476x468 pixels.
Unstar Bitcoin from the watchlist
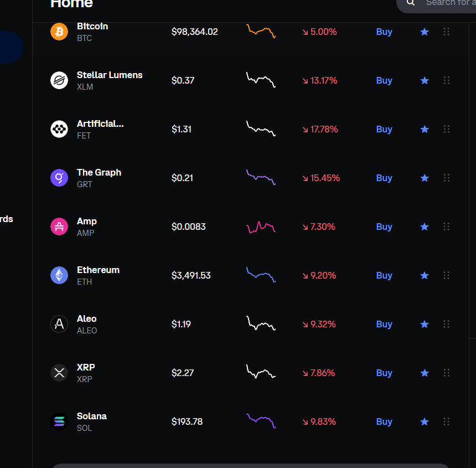click(x=425, y=32)
